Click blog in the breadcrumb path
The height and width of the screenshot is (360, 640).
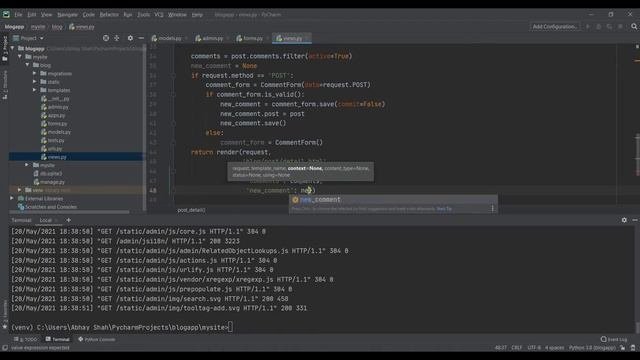57,27
